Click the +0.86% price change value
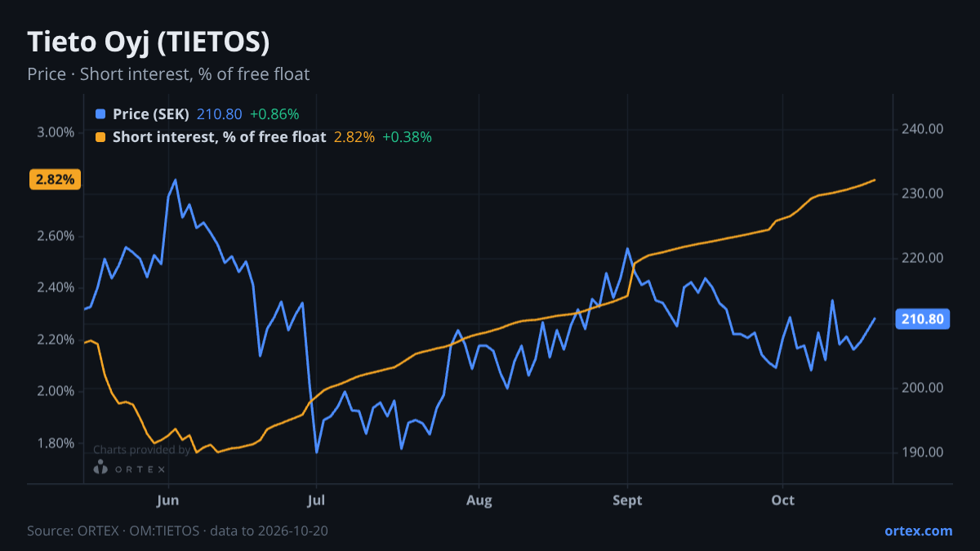 tap(274, 114)
